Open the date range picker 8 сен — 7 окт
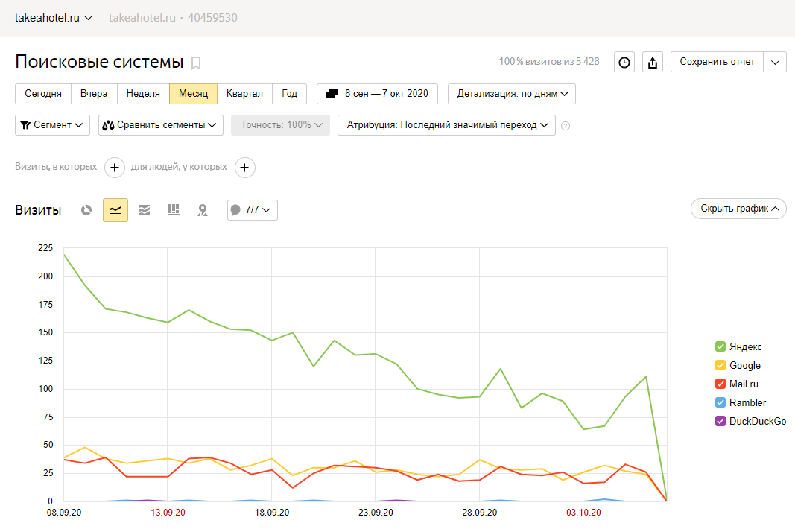This screenshot has width=795, height=532. (377, 94)
